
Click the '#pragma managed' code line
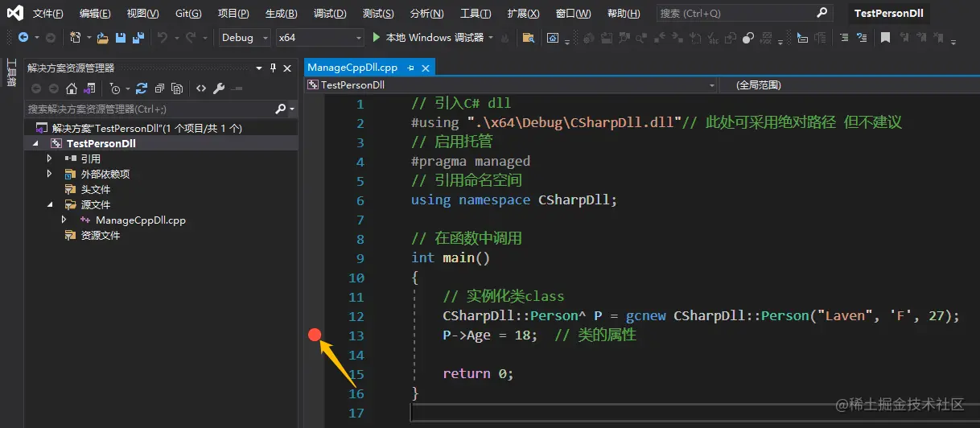471,161
